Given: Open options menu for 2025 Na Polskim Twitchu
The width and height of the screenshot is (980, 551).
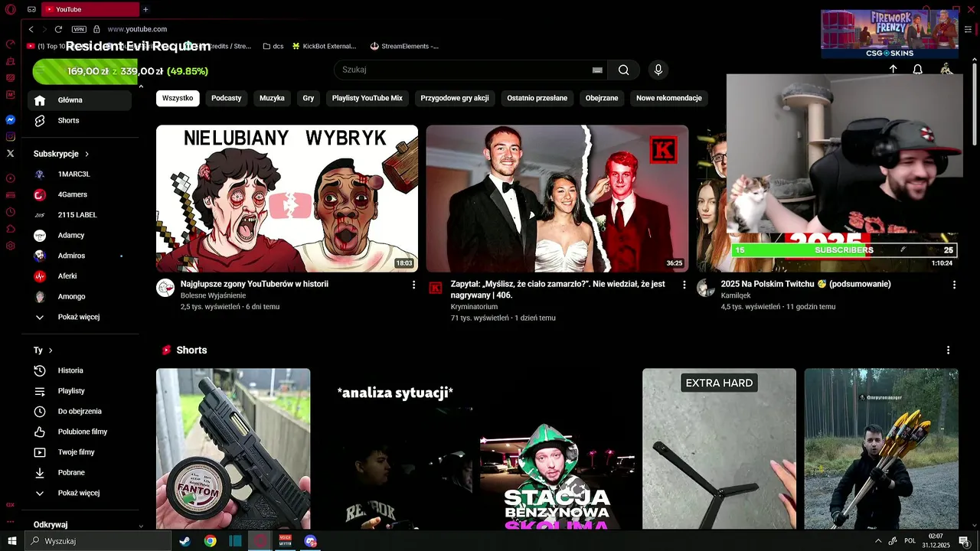Looking at the screenshot, I should tap(954, 285).
